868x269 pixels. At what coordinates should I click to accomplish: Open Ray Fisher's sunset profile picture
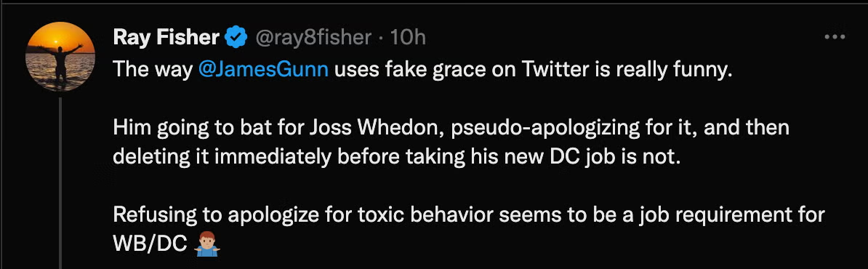click(60, 57)
